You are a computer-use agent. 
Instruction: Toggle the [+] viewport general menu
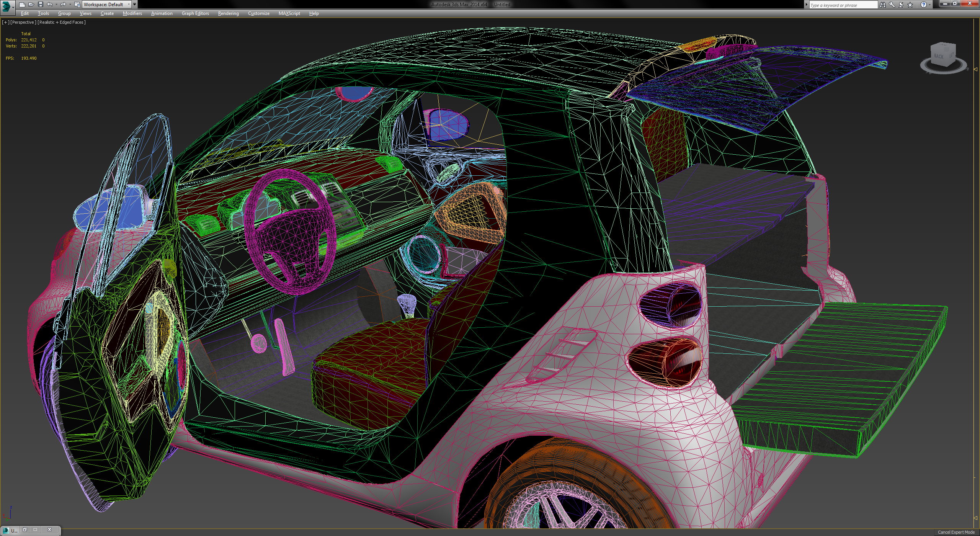[5, 22]
